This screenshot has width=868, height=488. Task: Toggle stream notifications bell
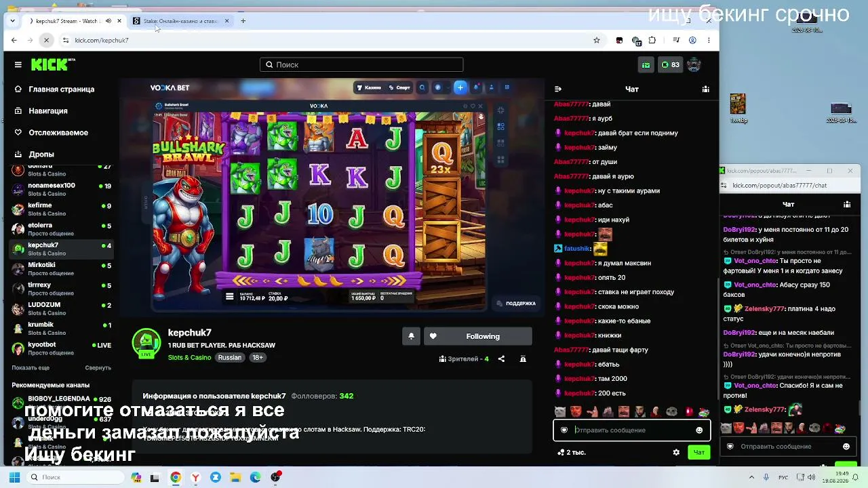(x=411, y=336)
